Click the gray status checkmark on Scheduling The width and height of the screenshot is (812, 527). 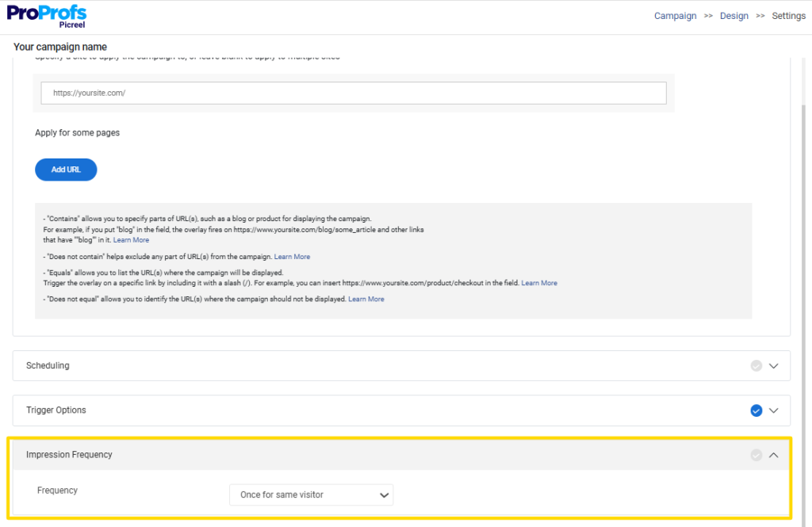click(x=756, y=365)
